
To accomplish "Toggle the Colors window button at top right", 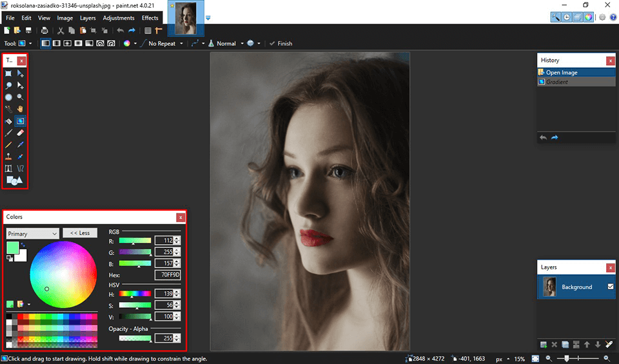I will 588,17.
